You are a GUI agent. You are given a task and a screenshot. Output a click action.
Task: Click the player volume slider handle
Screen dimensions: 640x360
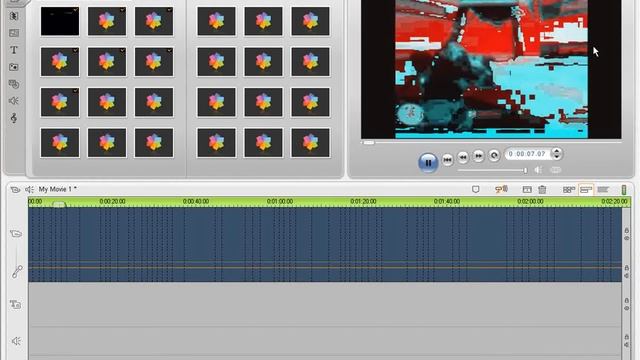[525, 170]
